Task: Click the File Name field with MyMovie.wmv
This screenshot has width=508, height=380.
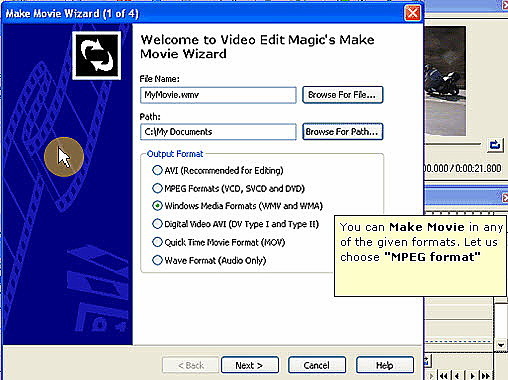Action: (x=218, y=95)
